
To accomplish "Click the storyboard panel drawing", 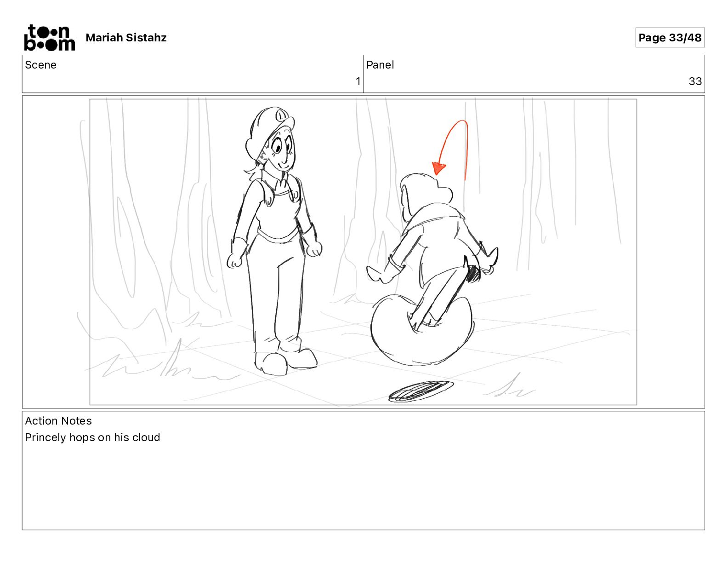I will [363, 252].
